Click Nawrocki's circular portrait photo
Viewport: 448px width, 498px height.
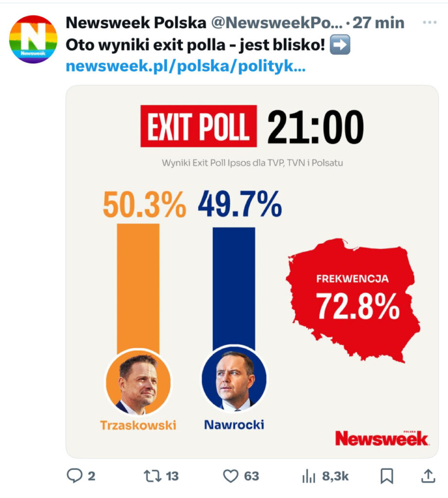(234, 378)
